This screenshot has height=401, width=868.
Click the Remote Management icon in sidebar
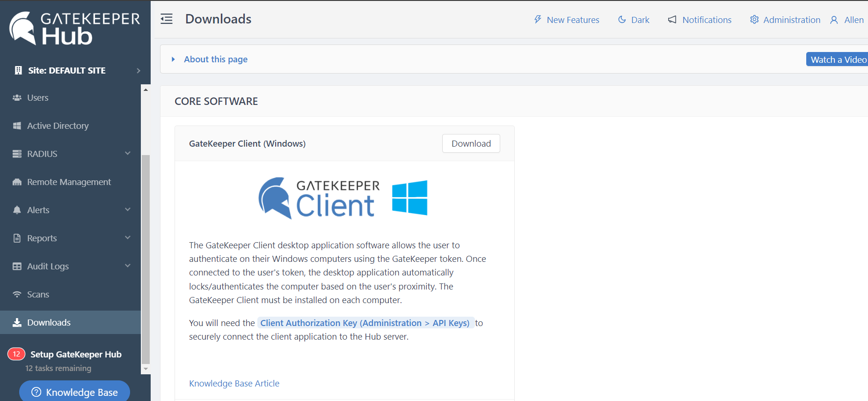tap(17, 182)
